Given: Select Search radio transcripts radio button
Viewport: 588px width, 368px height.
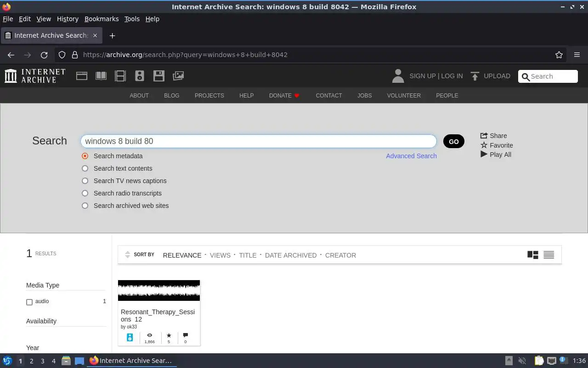Looking at the screenshot, I should (85, 193).
